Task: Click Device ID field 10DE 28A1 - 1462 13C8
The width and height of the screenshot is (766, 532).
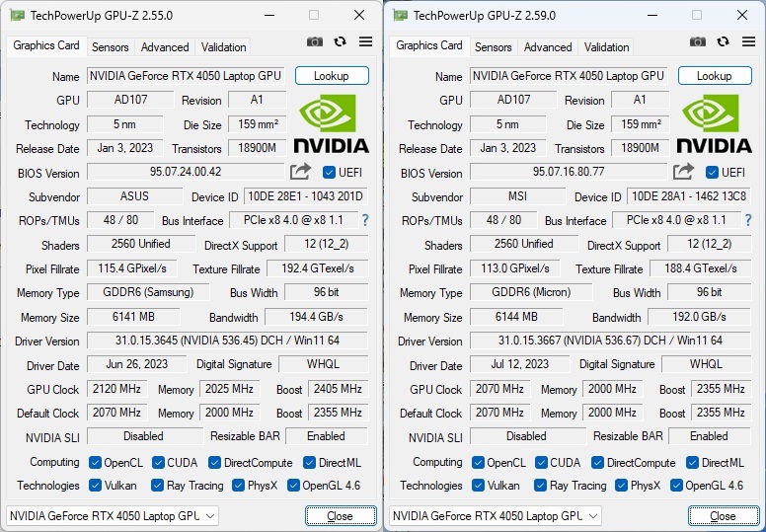Action: 689,196
